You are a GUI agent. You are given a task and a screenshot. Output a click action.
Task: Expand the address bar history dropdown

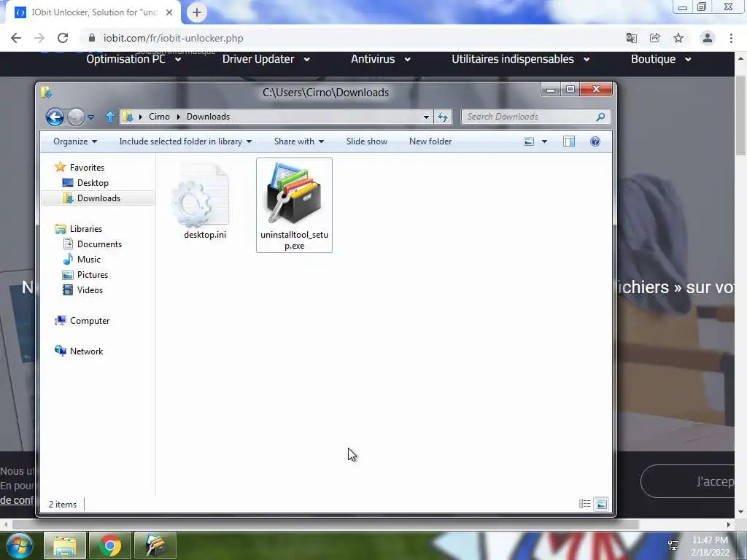[426, 117]
